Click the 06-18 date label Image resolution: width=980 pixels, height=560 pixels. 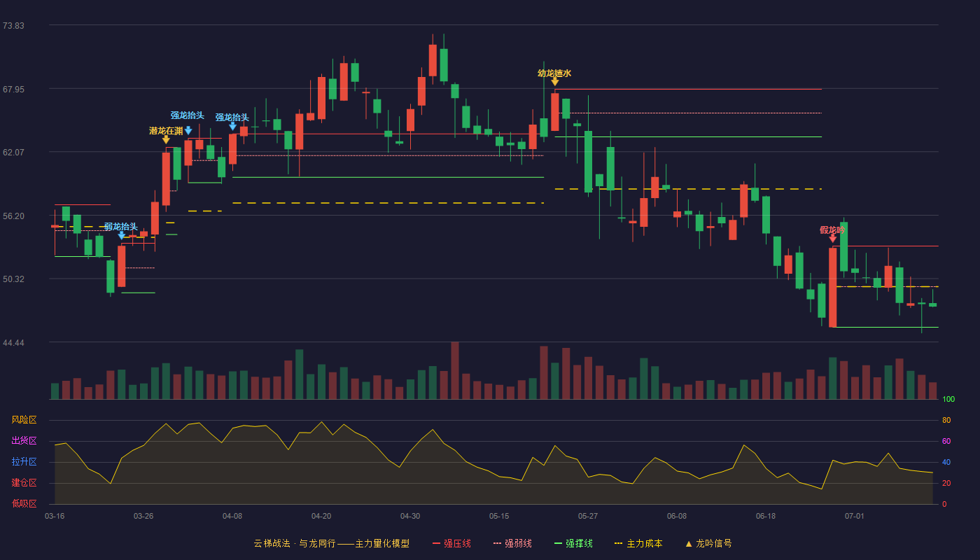pyautogui.click(x=766, y=516)
